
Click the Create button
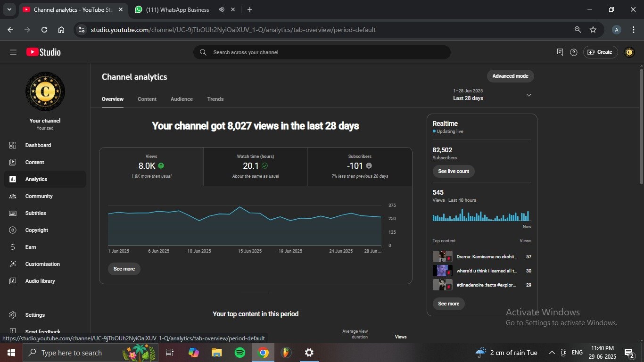coord(600,52)
